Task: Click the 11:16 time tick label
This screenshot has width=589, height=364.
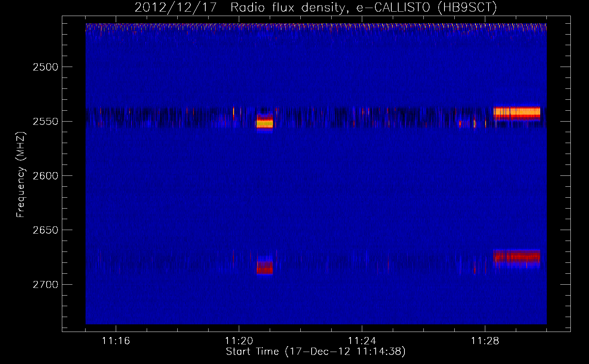Action: pyautogui.click(x=116, y=341)
